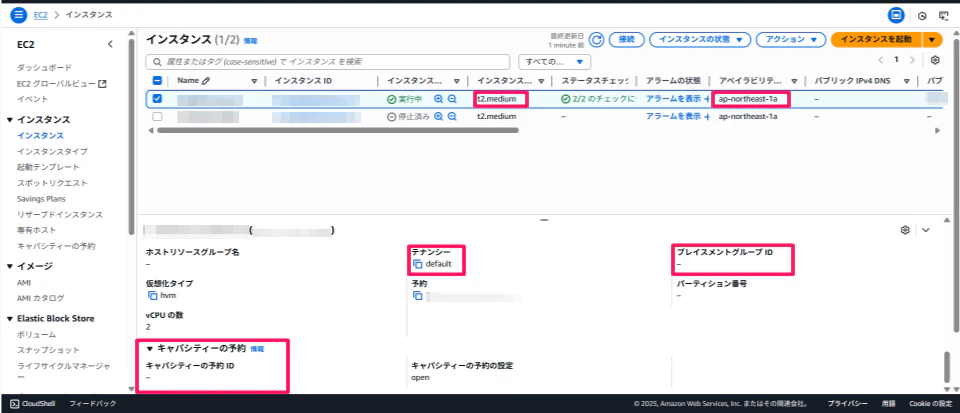Open EC2 グローバルビュー external link

[62, 83]
